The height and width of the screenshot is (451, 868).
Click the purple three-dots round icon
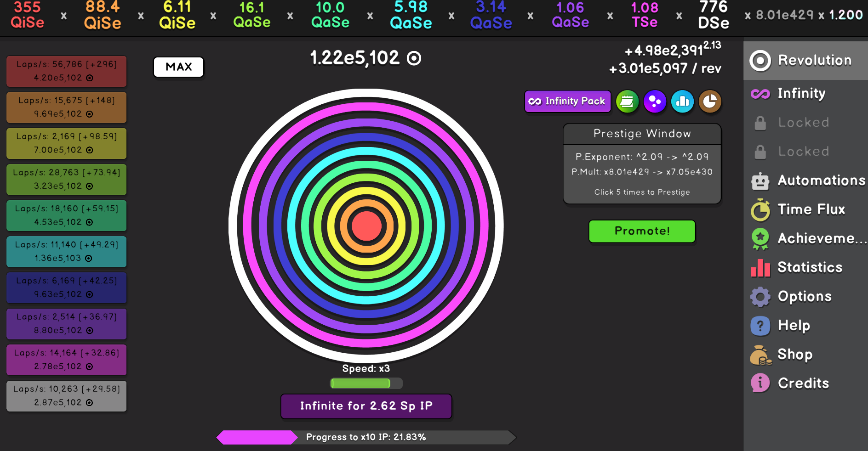655,101
